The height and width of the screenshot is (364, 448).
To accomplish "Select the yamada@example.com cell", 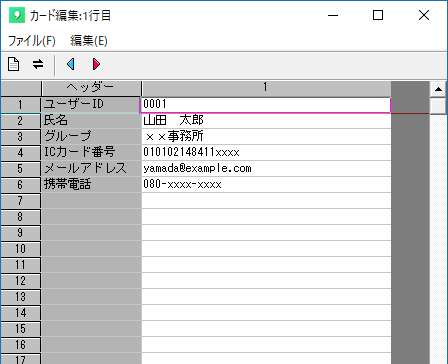I will point(266,169).
